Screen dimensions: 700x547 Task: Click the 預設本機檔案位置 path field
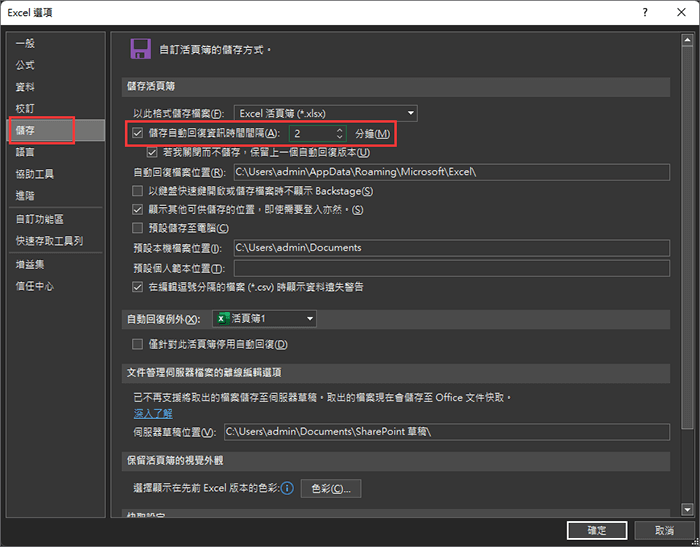click(x=452, y=248)
